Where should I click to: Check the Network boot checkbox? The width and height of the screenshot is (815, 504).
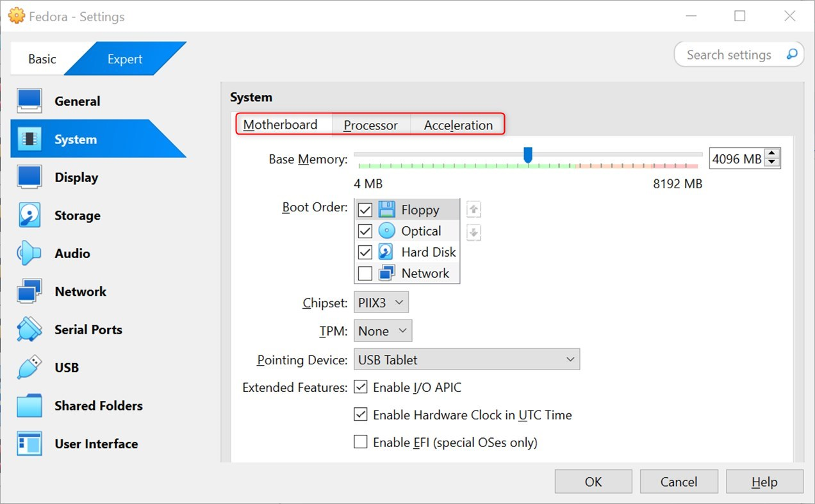365,273
